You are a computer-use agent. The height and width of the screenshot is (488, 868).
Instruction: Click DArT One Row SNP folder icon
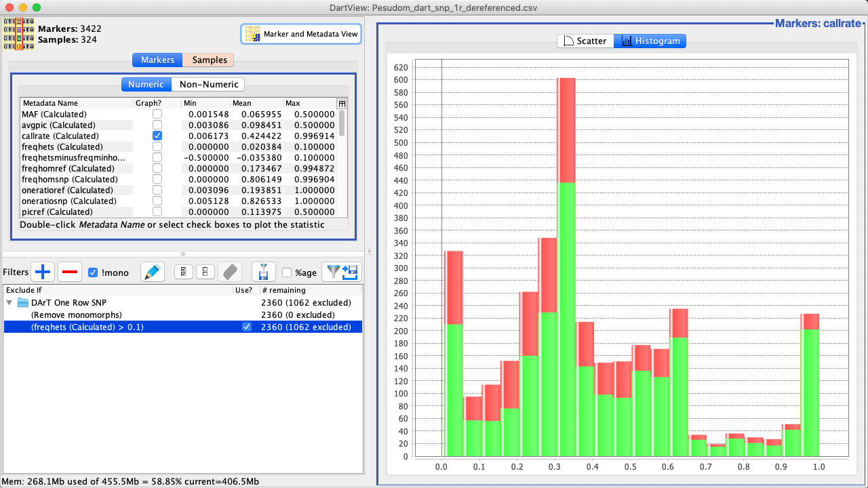pos(23,302)
